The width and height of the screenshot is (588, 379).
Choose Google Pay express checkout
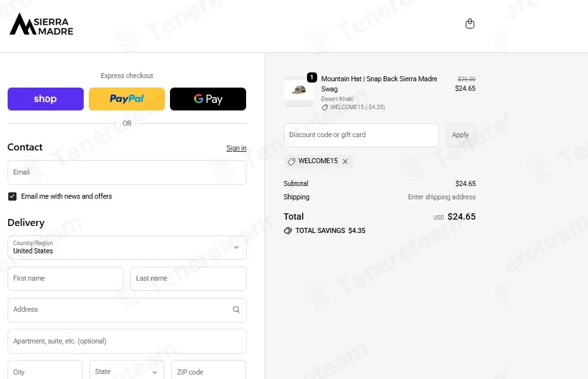click(208, 99)
